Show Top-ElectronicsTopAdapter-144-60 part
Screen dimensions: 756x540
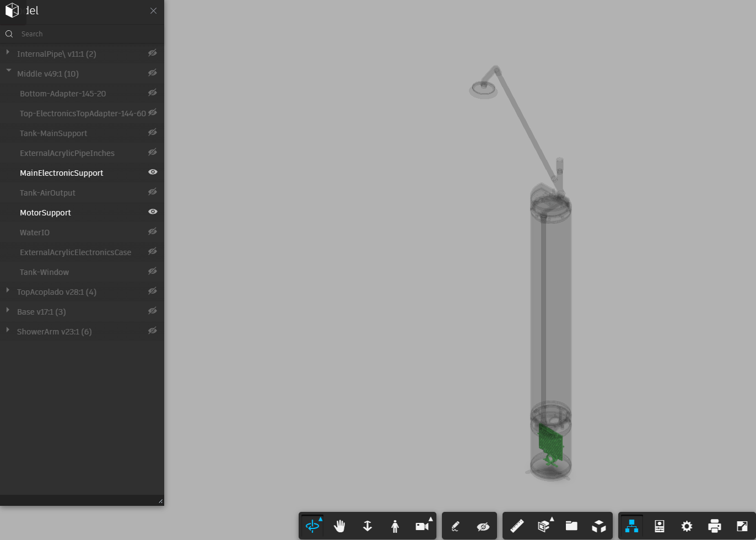[x=153, y=112]
